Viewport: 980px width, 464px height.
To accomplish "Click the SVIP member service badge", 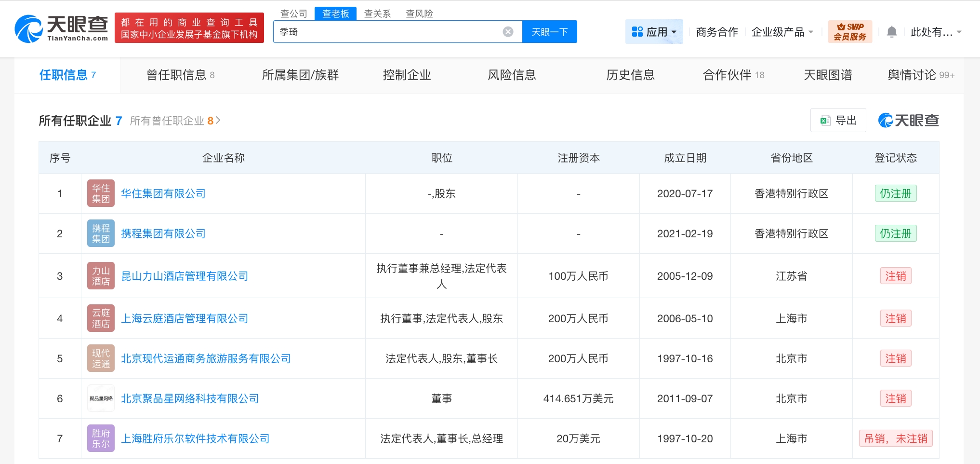I will (850, 32).
